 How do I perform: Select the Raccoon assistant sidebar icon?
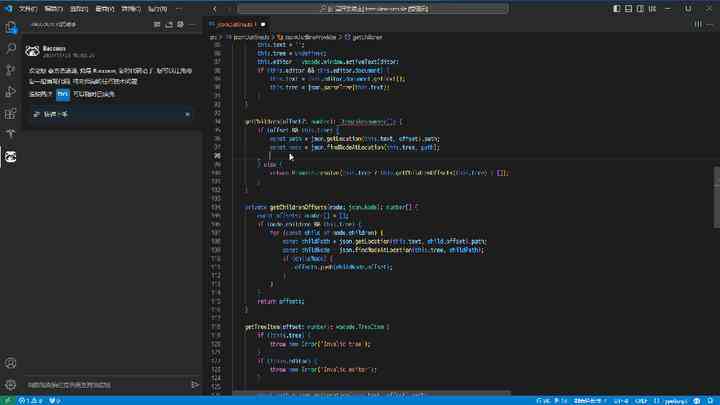[11, 157]
